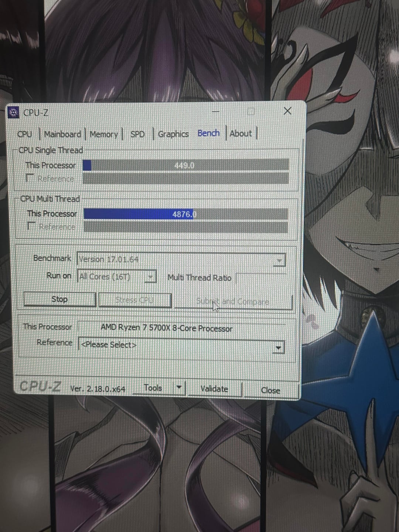Open the Memory tab
The image size is (399, 532).
(104, 134)
